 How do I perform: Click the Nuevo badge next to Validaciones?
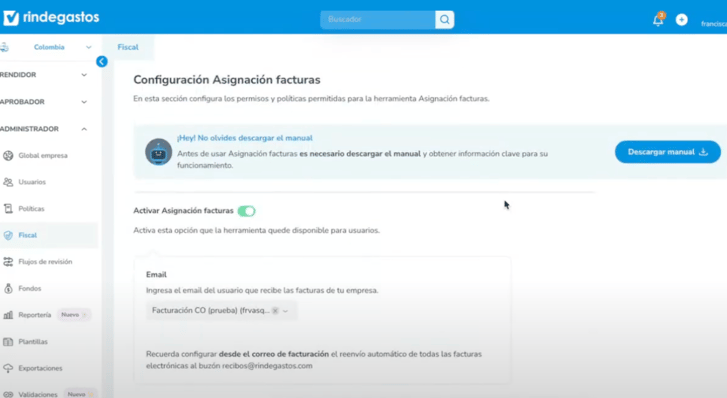point(80,394)
